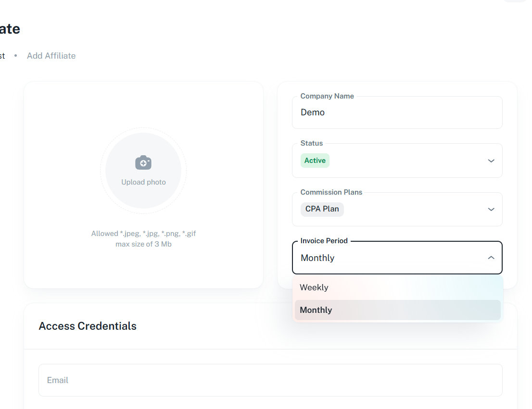Click the Access Credentials section heading
The height and width of the screenshot is (409, 532).
[x=88, y=326]
